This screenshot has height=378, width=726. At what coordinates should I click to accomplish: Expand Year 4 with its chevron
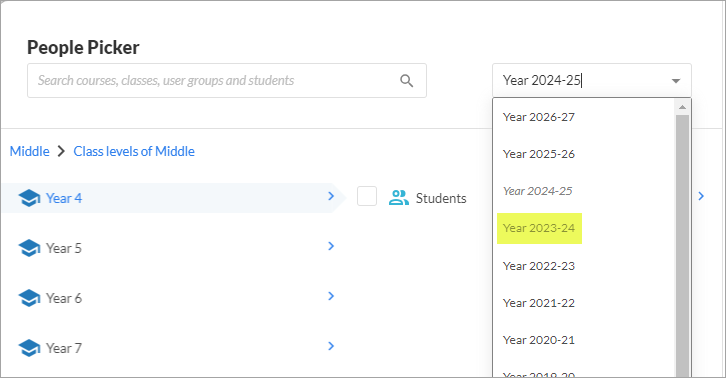(x=331, y=196)
